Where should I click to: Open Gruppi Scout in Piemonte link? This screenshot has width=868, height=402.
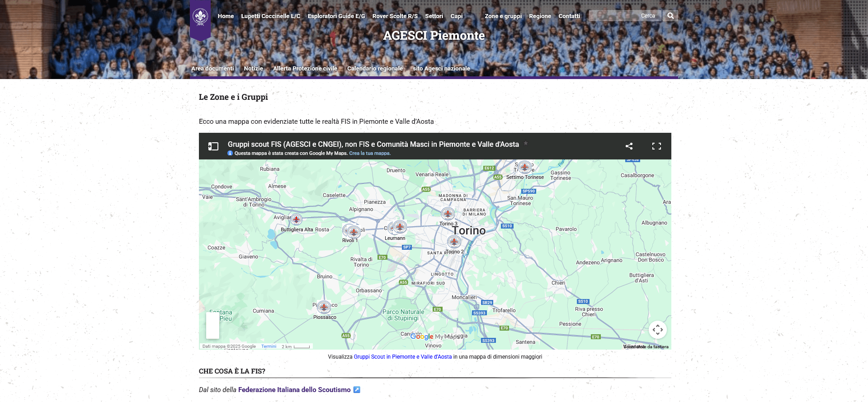point(402,357)
